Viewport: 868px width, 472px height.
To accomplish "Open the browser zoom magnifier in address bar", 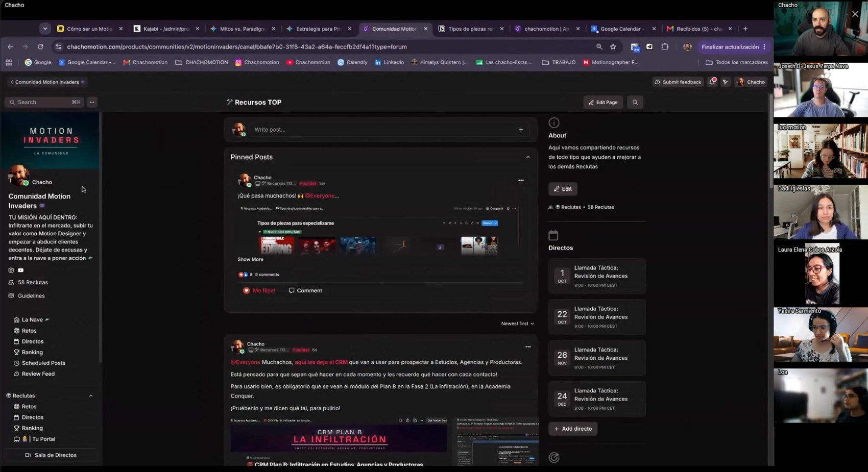I will [599, 46].
